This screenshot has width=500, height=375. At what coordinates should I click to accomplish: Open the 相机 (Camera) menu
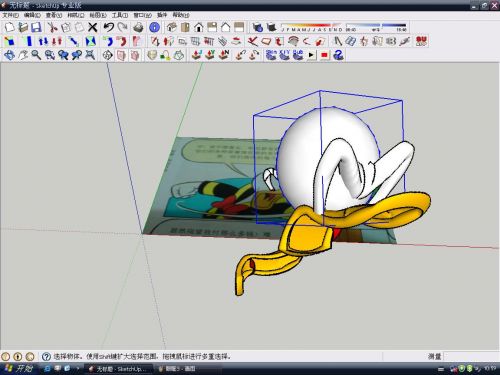tap(76, 15)
